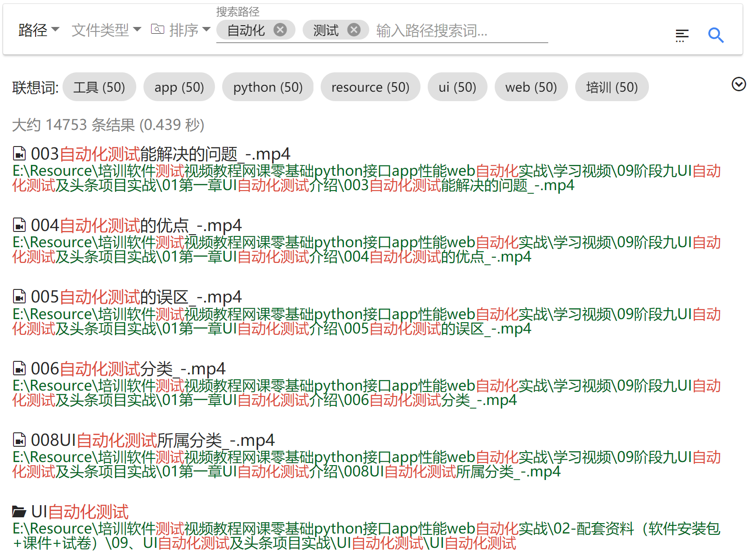Select the 工具 (50) suggestion chip
The width and height of the screenshot is (747, 560).
click(x=99, y=87)
